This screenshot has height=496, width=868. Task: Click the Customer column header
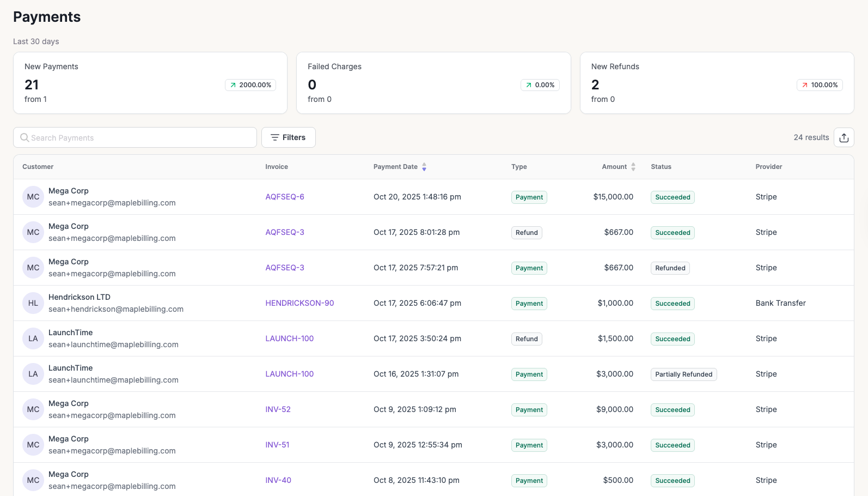coord(38,167)
